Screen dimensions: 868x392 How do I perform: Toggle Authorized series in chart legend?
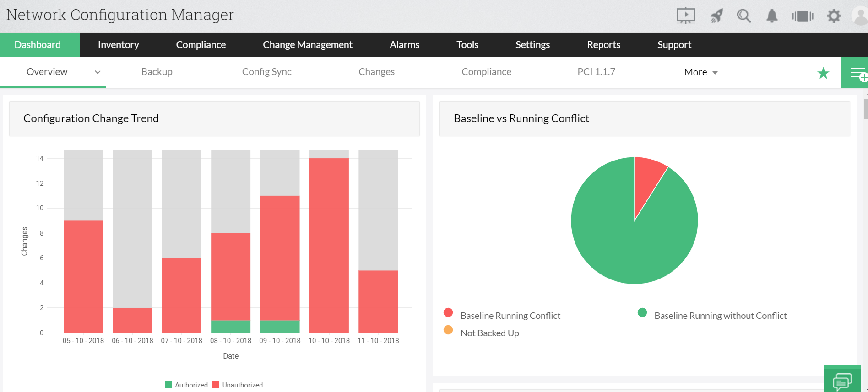coord(186,385)
